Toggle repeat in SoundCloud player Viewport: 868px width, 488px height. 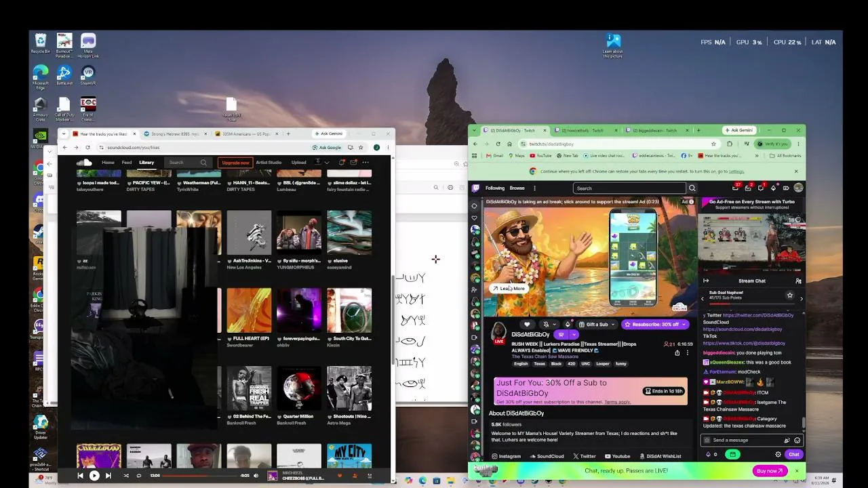(138, 476)
